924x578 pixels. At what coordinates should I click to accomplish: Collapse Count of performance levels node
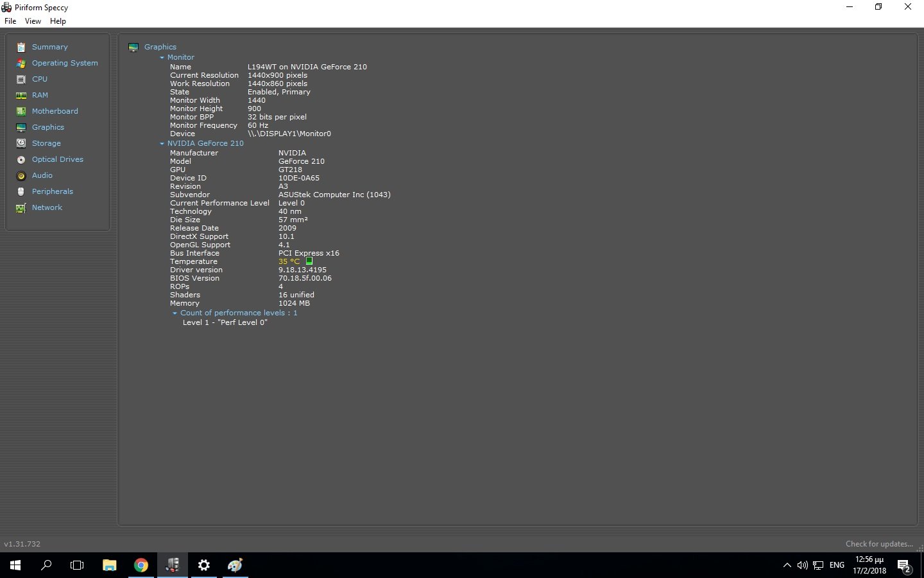click(x=175, y=313)
